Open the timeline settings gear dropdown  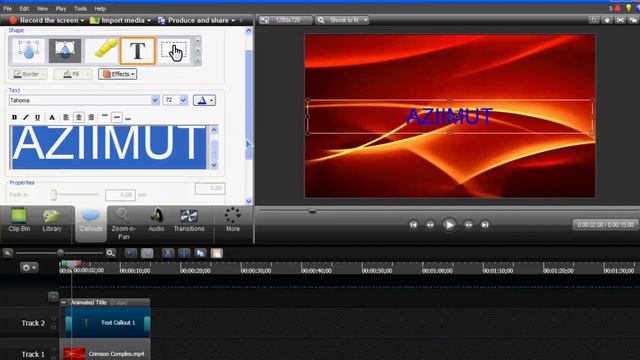(x=29, y=268)
